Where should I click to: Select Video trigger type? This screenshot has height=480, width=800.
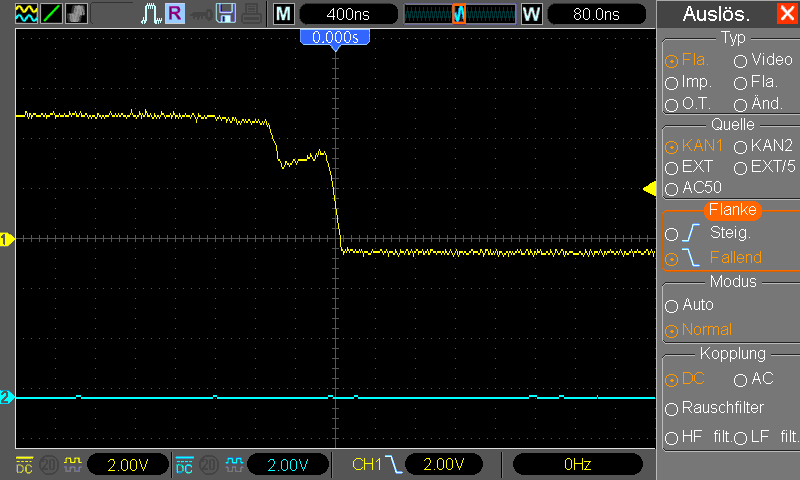763,60
